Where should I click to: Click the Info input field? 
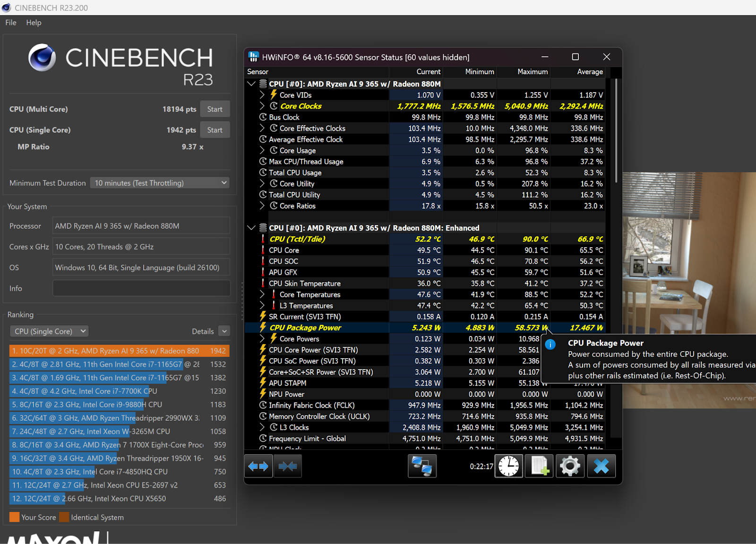[141, 288]
